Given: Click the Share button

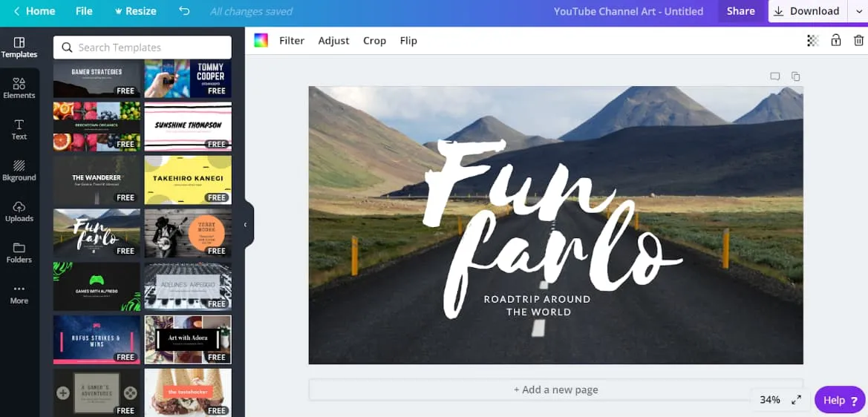Looking at the screenshot, I should pyautogui.click(x=740, y=11).
